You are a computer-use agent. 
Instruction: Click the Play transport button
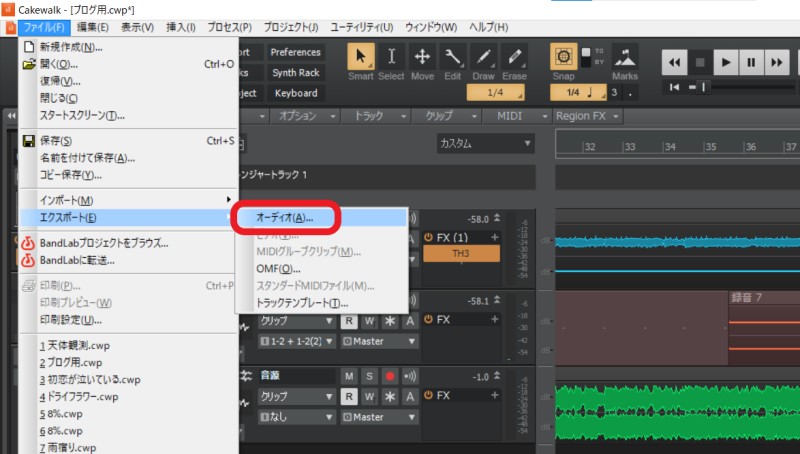[x=726, y=63]
